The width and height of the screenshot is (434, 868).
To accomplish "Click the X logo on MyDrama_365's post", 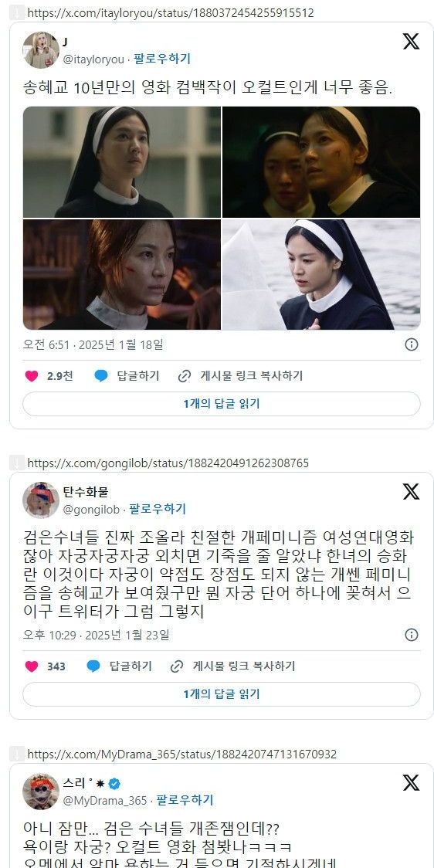I will [411, 782].
